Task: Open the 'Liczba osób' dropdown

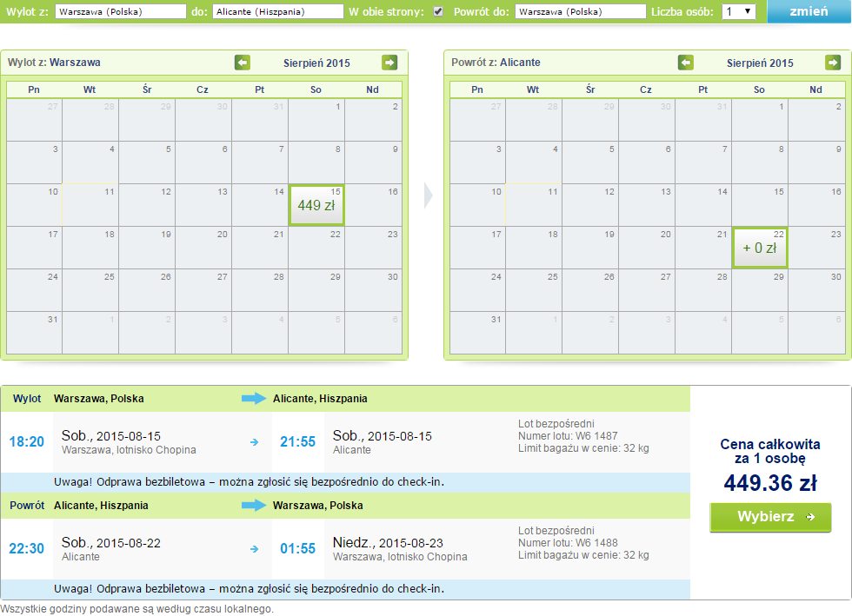Action: coord(738,11)
